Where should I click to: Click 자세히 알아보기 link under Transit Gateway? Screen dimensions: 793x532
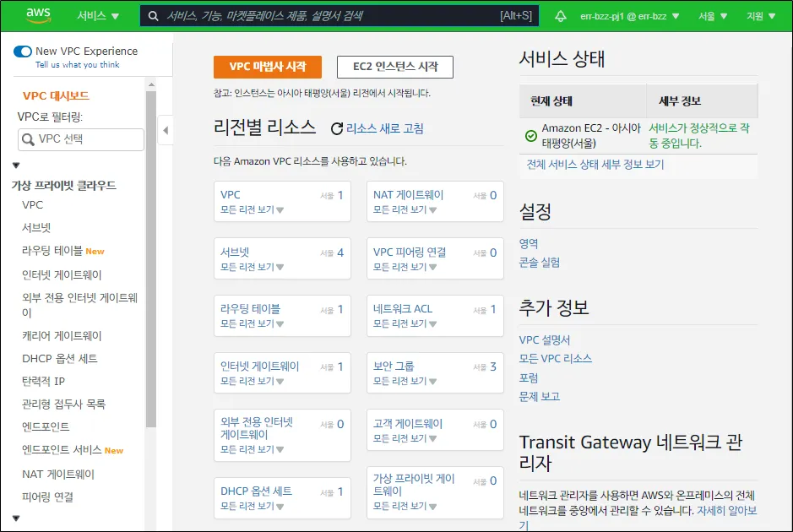727,511
